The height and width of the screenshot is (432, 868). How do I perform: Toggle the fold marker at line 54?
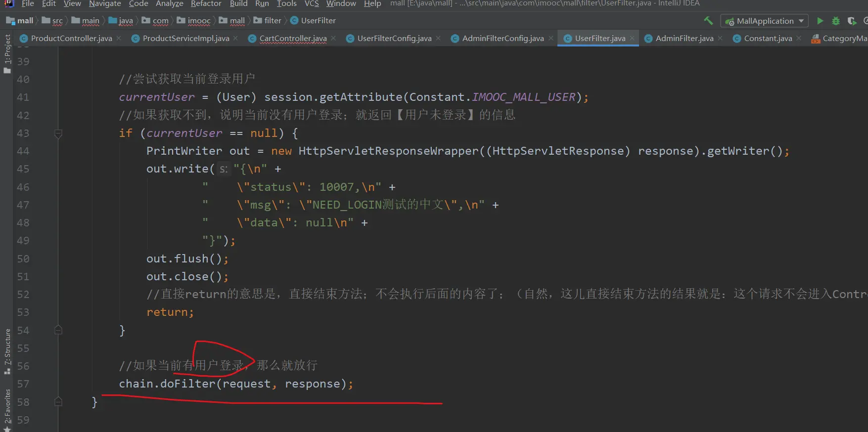58,330
